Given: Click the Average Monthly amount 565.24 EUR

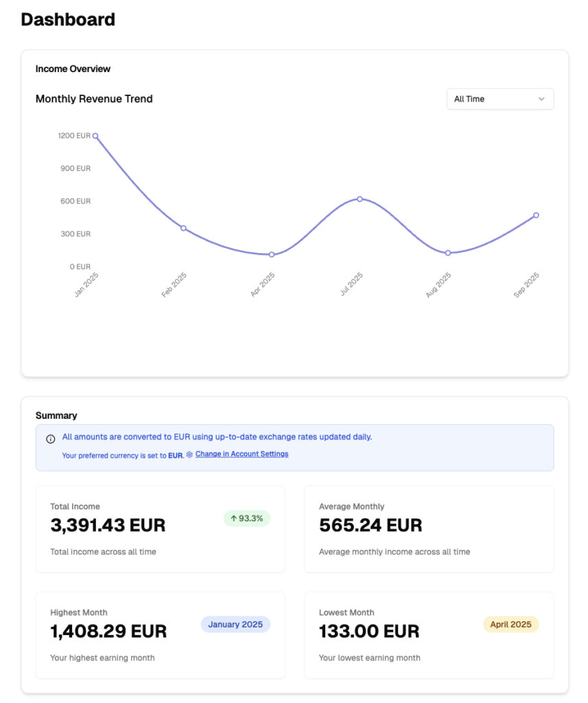Looking at the screenshot, I should pyautogui.click(x=371, y=526).
